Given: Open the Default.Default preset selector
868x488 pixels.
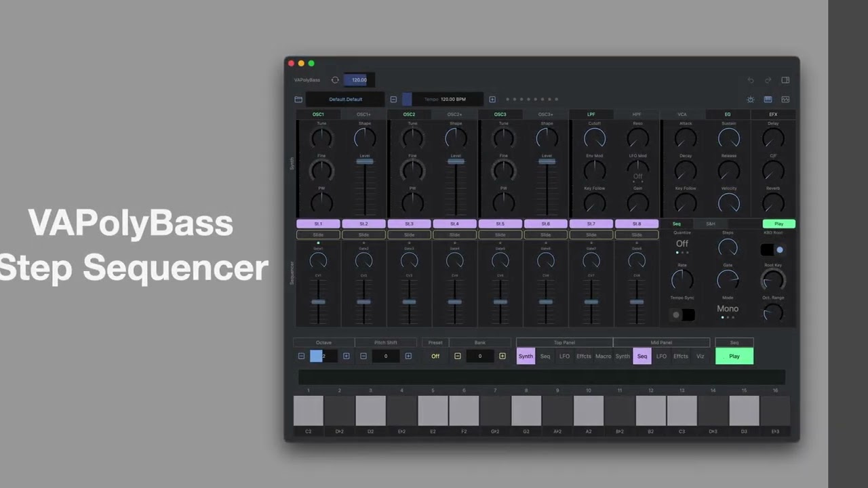Looking at the screenshot, I should pos(345,99).
